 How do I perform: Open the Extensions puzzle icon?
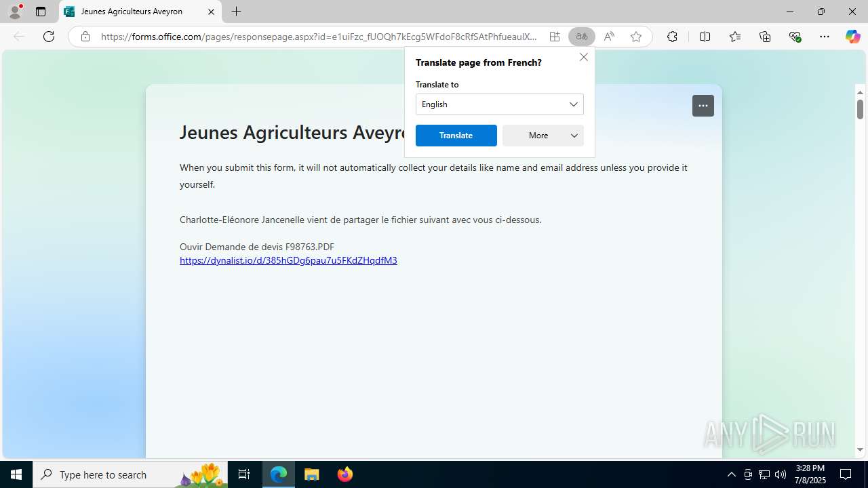pyautogui.click(x=672, y=37)
